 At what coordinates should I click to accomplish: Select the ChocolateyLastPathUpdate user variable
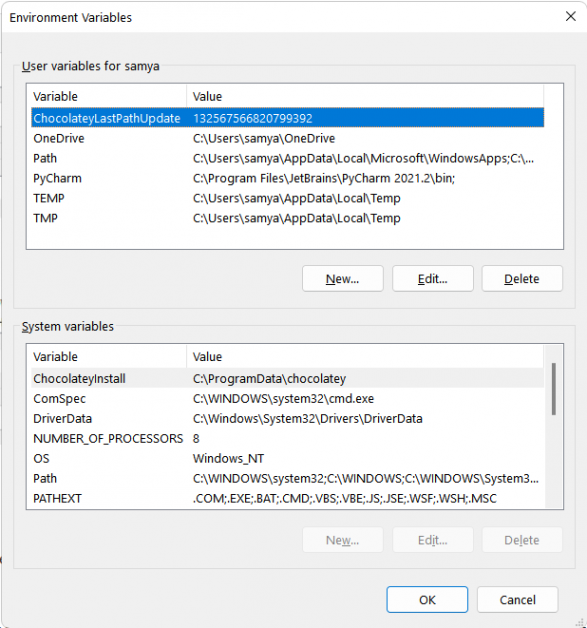point(287,118)
